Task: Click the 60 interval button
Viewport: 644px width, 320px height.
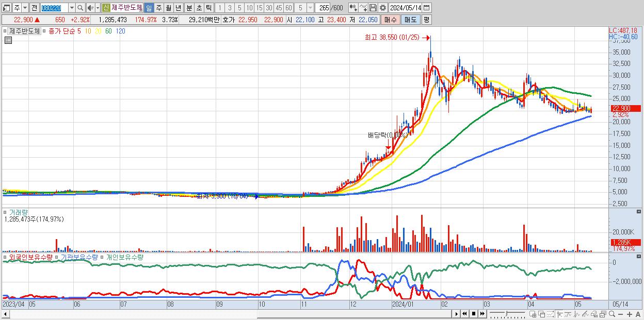Action: [x=288, y=8]
